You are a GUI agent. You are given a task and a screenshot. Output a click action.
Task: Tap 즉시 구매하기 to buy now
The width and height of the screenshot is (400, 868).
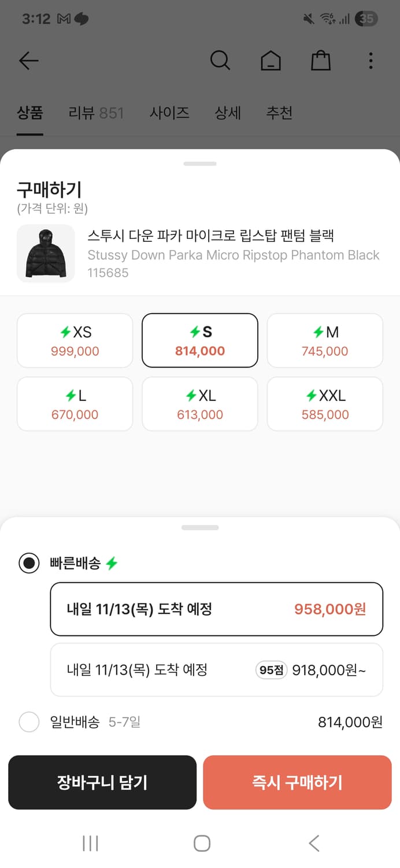click(297, 782)
